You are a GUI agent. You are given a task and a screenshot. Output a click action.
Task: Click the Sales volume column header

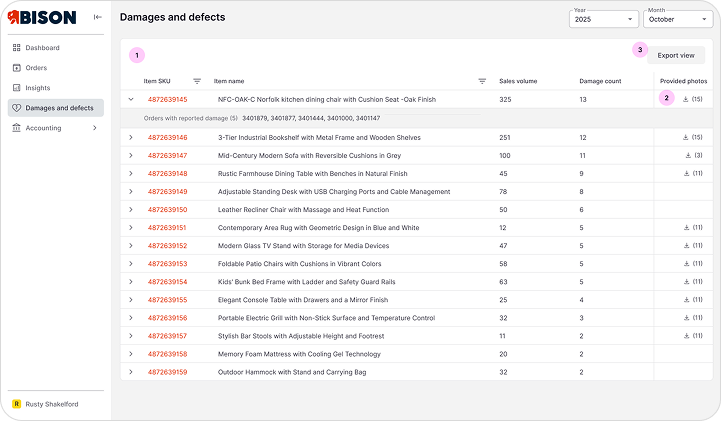518,81
